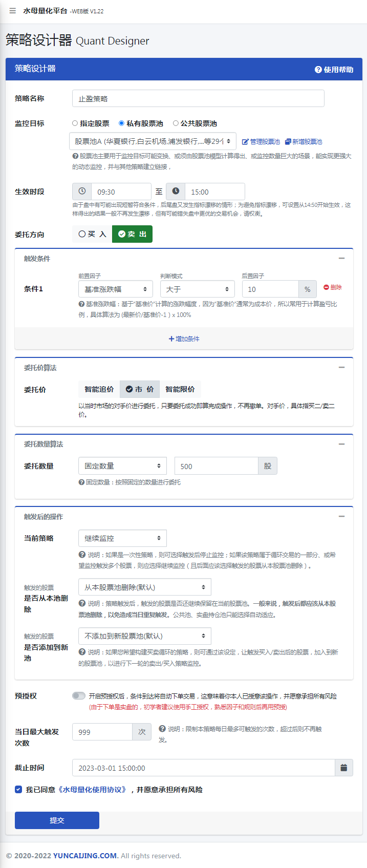Viewport: 367px width, 868px height.
Task: Uncheck the 水母量化使用协议 agreement checkbox
Action: coord(18,789)
